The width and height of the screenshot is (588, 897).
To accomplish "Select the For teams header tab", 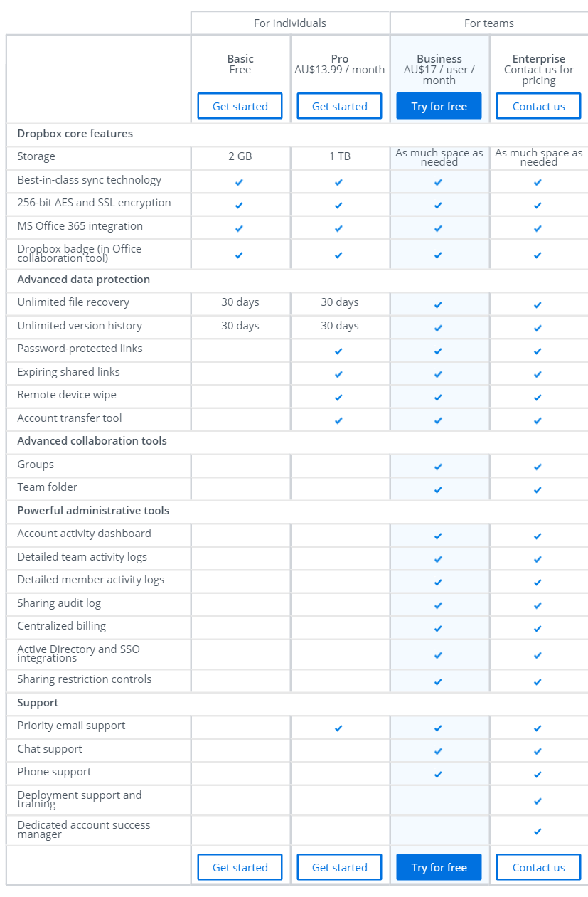I will (x=489, y=23).
